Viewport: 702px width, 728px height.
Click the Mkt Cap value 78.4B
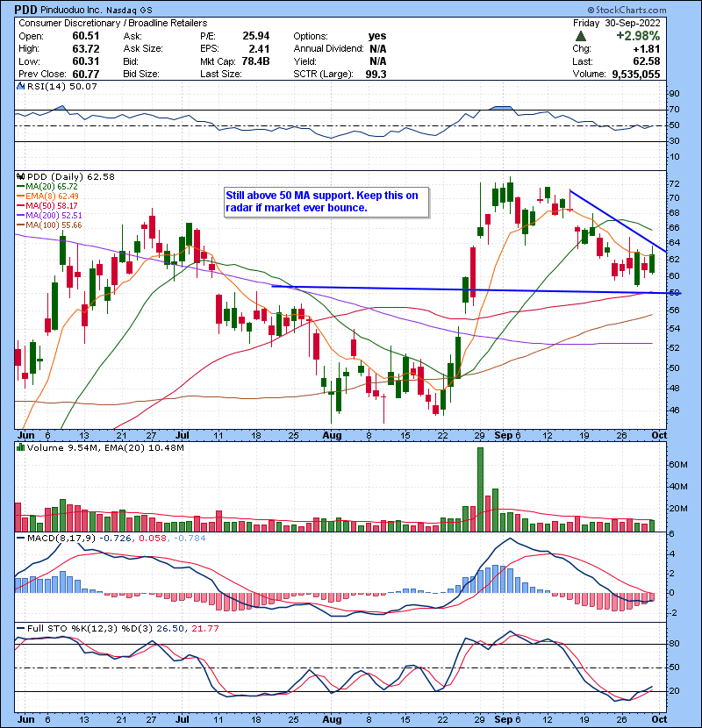tap(255, 61)
